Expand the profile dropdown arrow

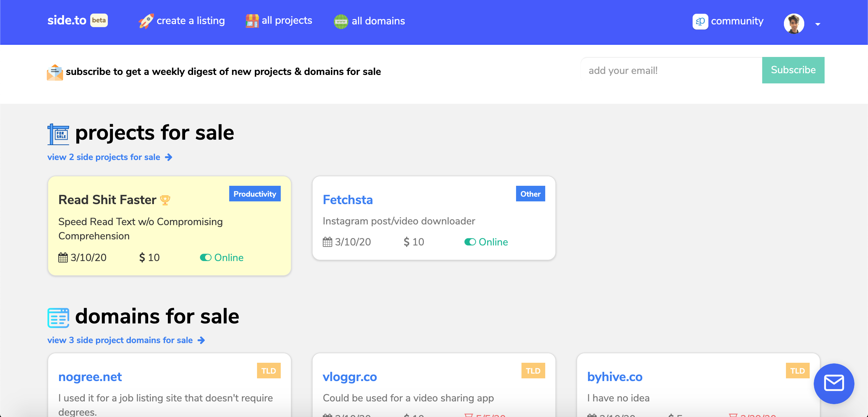tap(818, 24)
